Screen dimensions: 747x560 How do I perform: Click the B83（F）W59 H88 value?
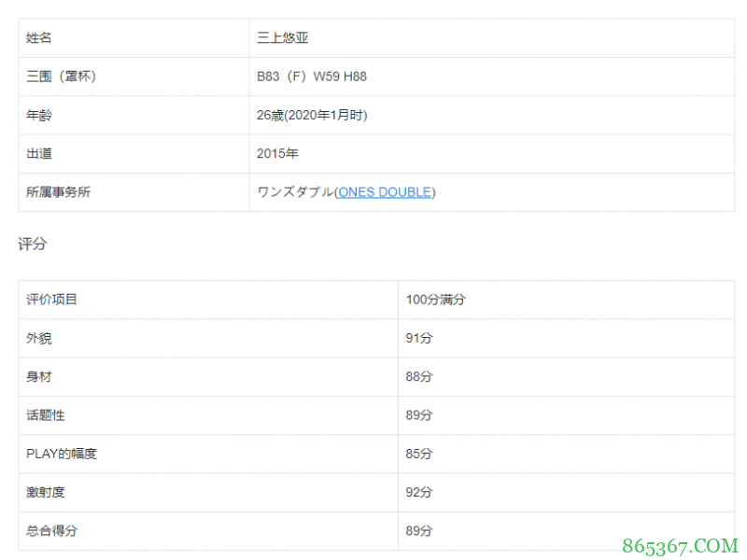pos(312,77)
